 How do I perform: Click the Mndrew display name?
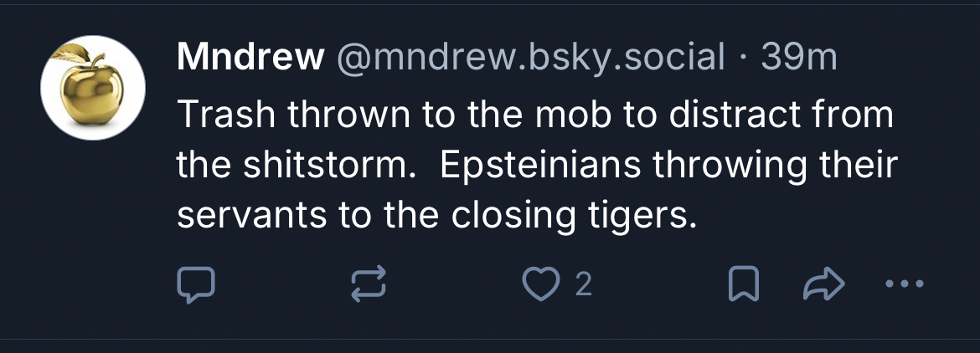(x=250, y=57)
